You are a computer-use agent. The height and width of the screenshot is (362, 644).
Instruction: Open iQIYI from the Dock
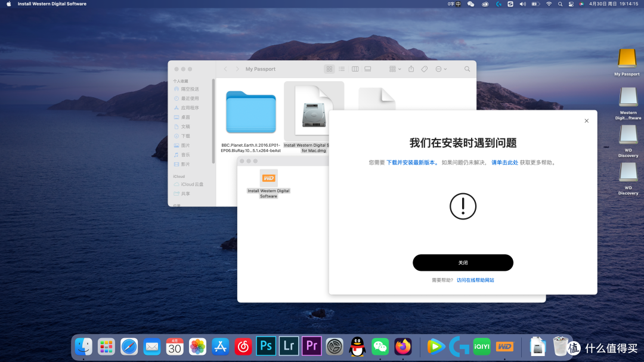pos(482,347)
